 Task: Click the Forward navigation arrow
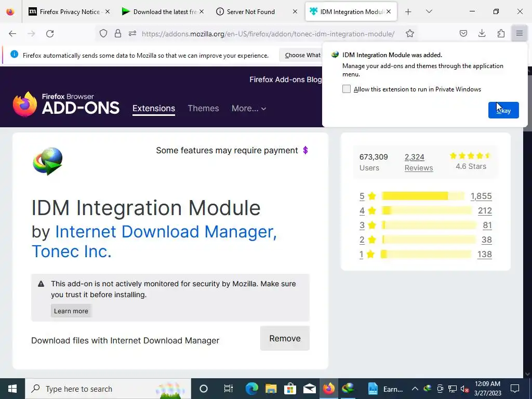31,34
